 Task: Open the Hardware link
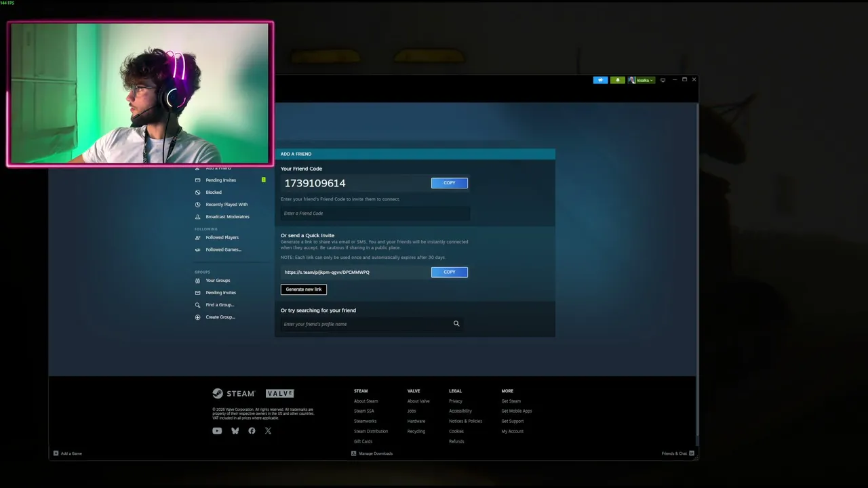pyautogui.click(x=416, y=422)
